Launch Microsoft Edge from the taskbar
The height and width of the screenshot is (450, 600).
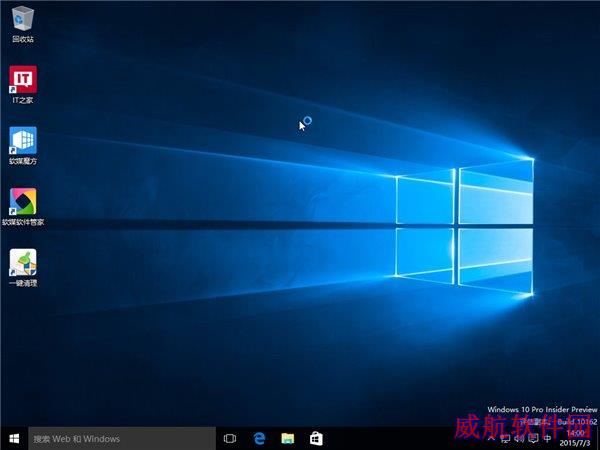[x=259, y=439]
